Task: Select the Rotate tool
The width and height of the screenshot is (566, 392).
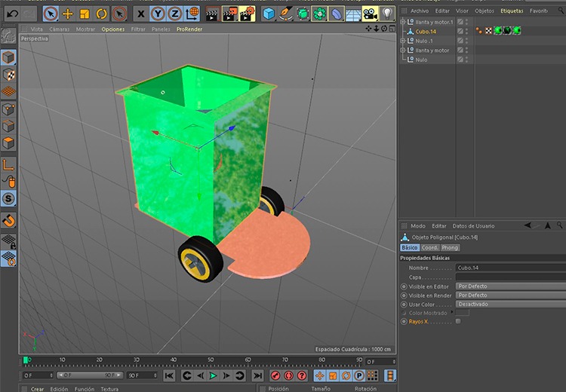Action: (102, 13)
